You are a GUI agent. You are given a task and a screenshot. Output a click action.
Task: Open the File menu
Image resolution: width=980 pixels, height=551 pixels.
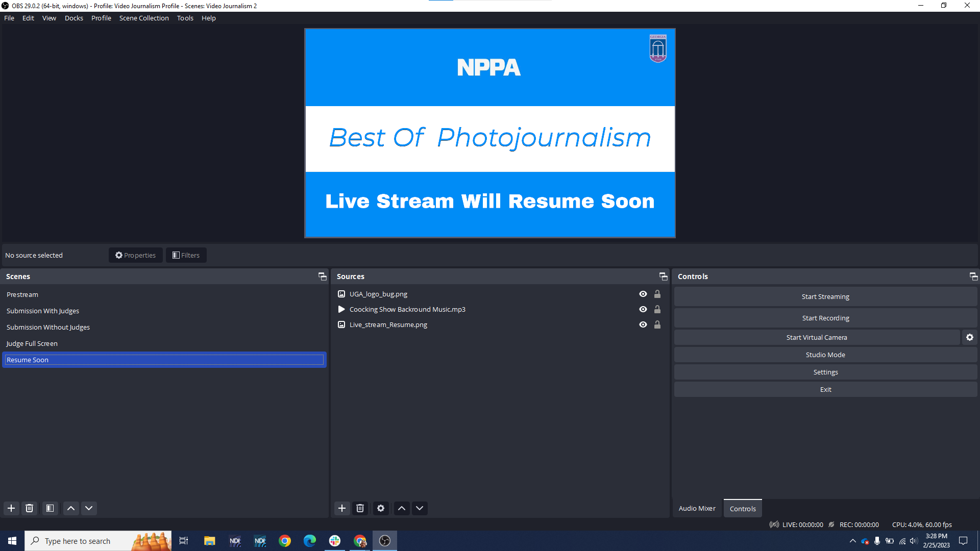(9, 18)
